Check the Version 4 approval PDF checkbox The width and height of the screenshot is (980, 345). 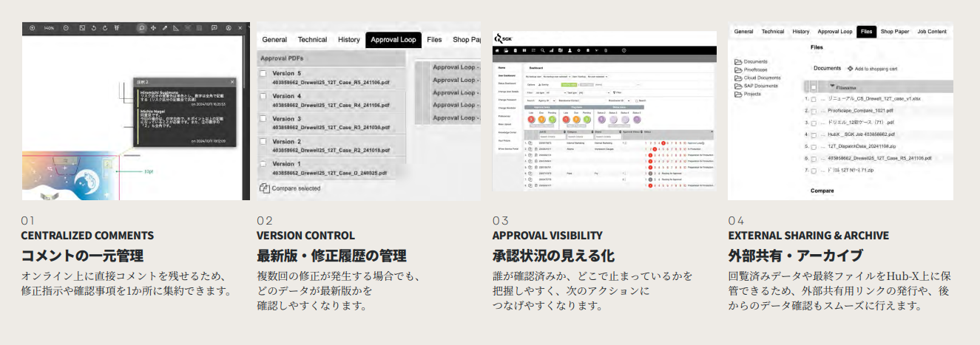263,96
